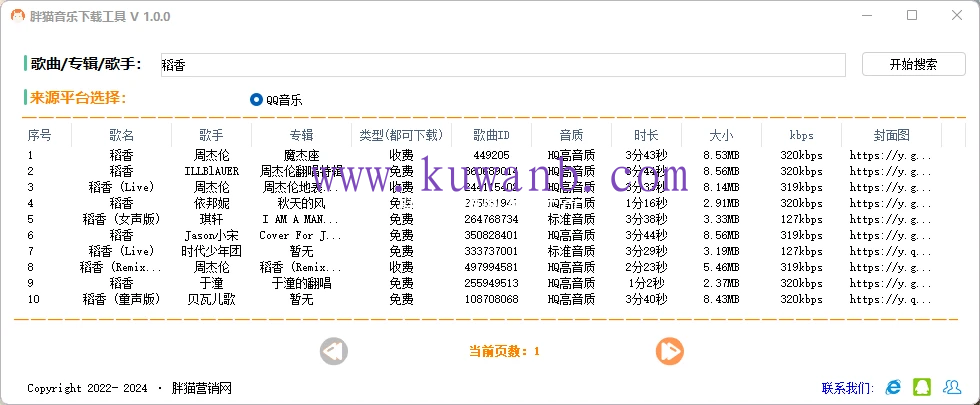Go to the previous results page arrow

[334, 351]
